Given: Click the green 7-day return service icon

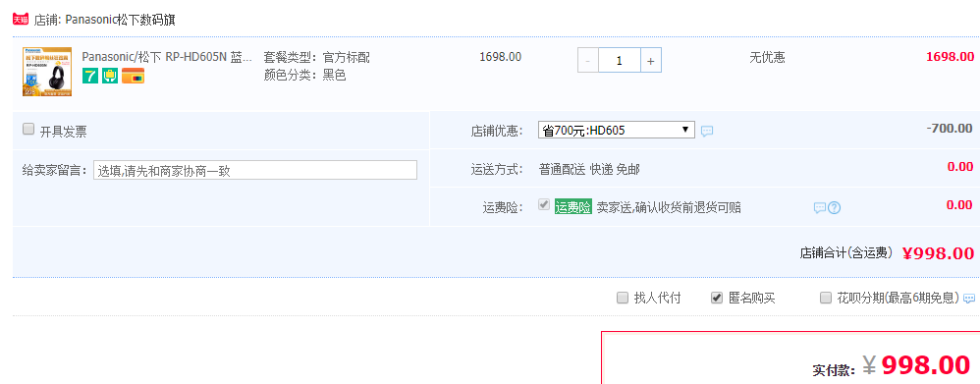Looking at the screenshot, I should 90,76.
